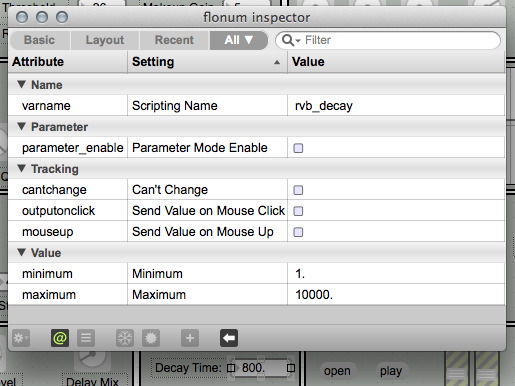Select the mouseup attribute cell
Screen dimensions: 515x386
coord(68,232)
